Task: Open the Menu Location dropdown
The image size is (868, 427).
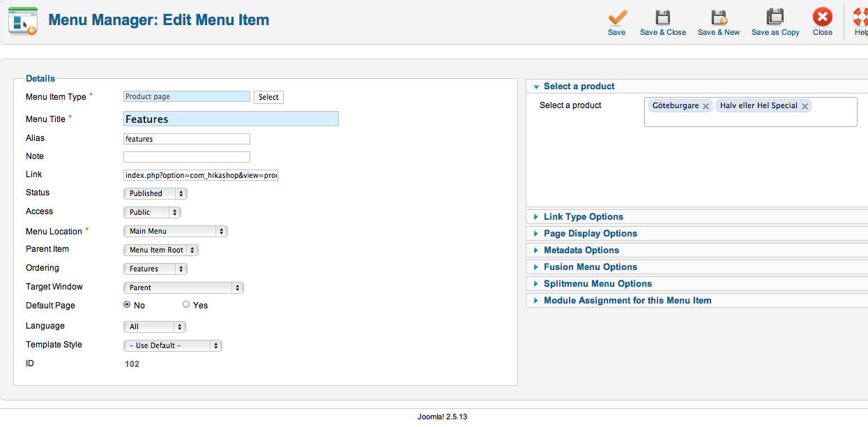Action: coord(175,231)
